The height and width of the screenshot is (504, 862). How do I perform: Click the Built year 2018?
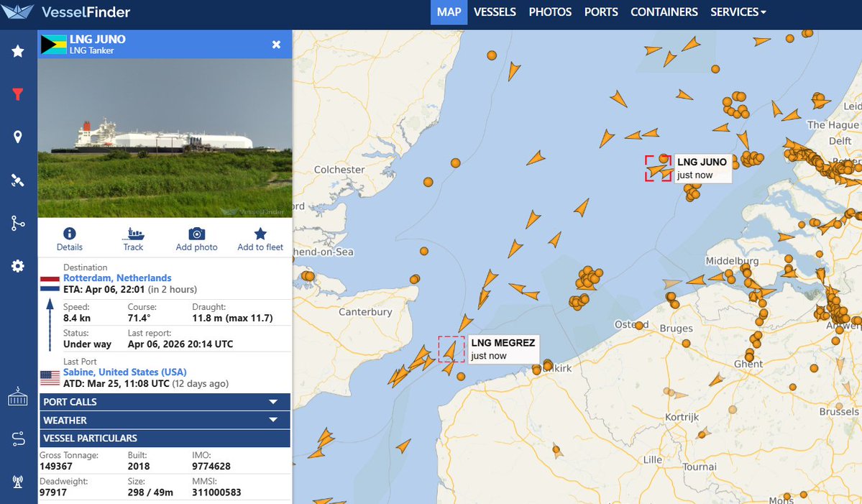(x=139, y=466)
